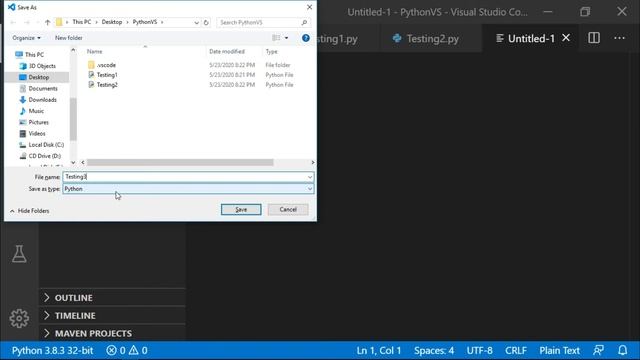Click the navigation pane vertical scrollbar
640x360 pixels.
point(73,120)
